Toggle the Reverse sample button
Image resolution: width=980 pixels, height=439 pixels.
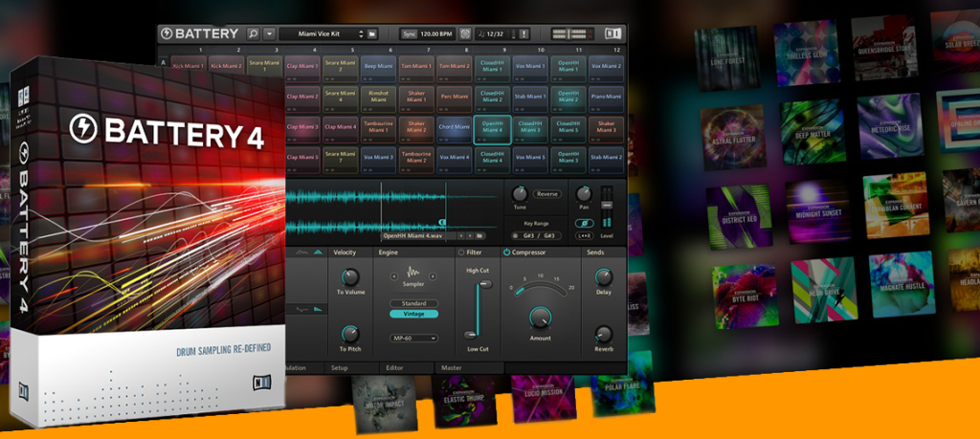[x=547, y=194]
